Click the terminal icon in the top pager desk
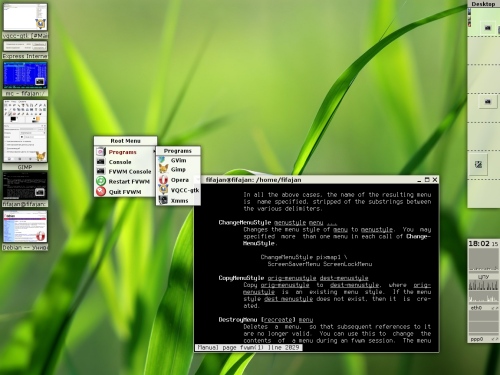The image size is (500, 375). [488, 28]
